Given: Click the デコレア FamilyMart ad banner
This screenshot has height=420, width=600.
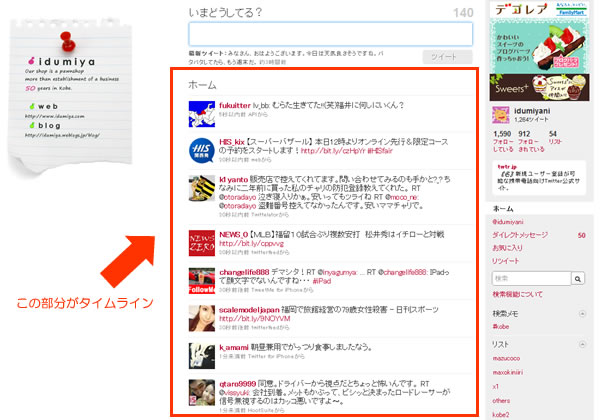Looking at the screenshot, I should [x=539, y=37].
